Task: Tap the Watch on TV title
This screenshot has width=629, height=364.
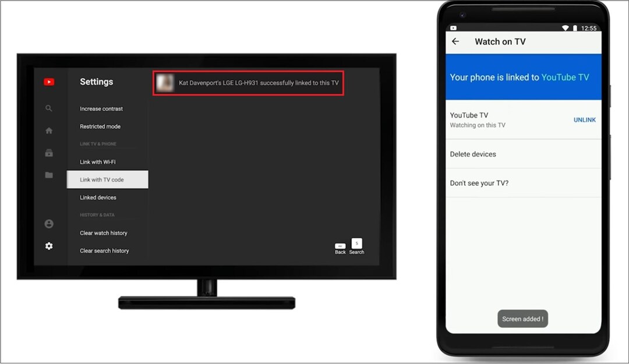Action: pos(500,42)
